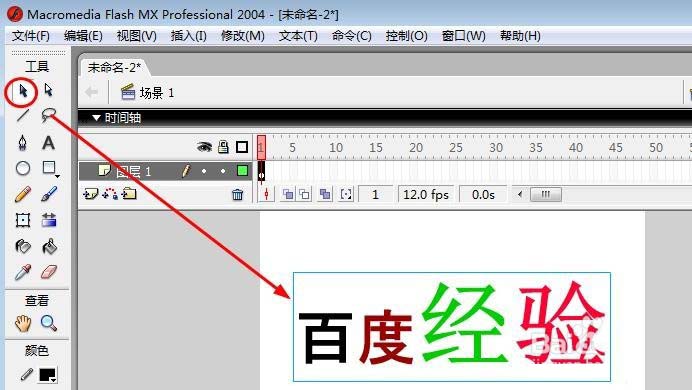
Task: Select the Subselection tool
Action: click(49, 90)
